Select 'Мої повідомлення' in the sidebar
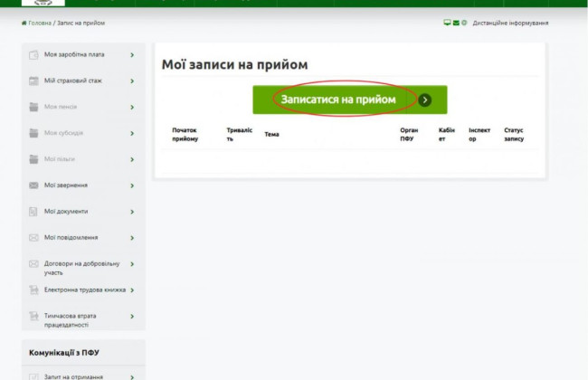This screenshot has height=380, width=588. click(x=71, y=237)
